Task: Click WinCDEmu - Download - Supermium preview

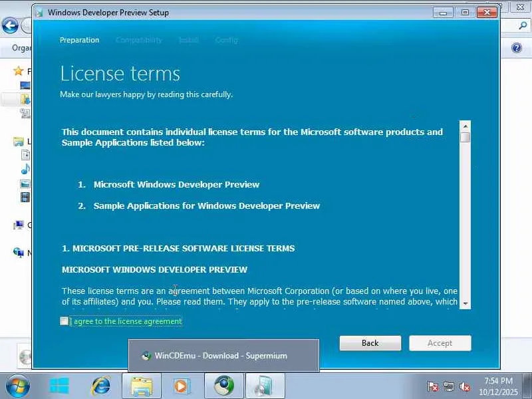Action: tap(223, 355)
